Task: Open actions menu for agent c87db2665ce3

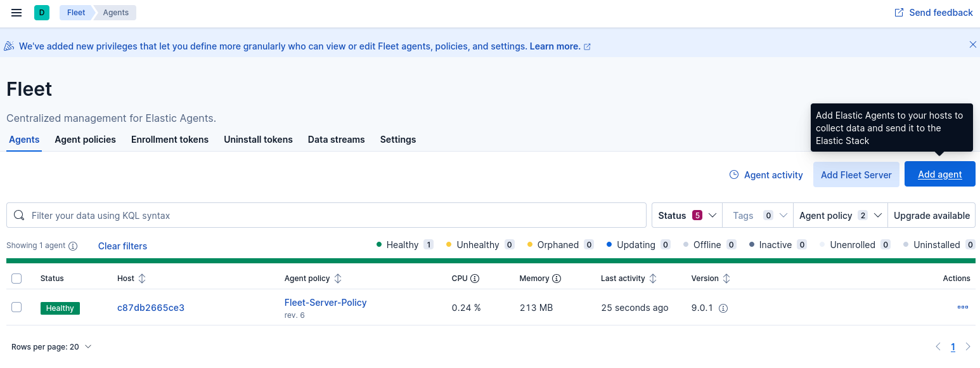Action: click(963, 307)
